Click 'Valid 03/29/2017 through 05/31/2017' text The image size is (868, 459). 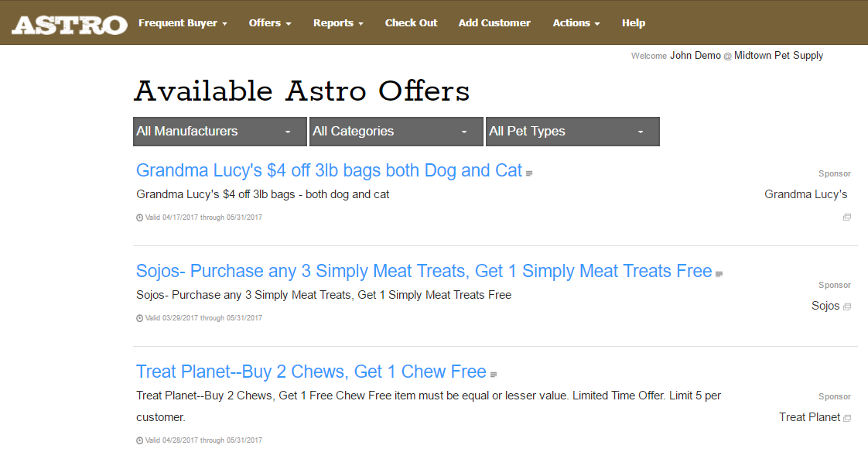point(203,318)
